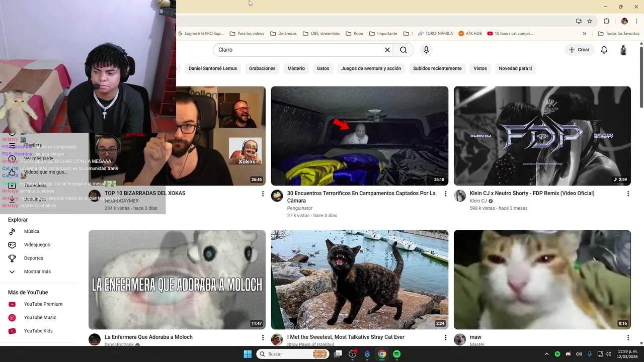Open Videojuegos in the Explorar sidebar
The height and width of the screenshot is (362, 644).
pyautogui.click(x=38, y=245)
